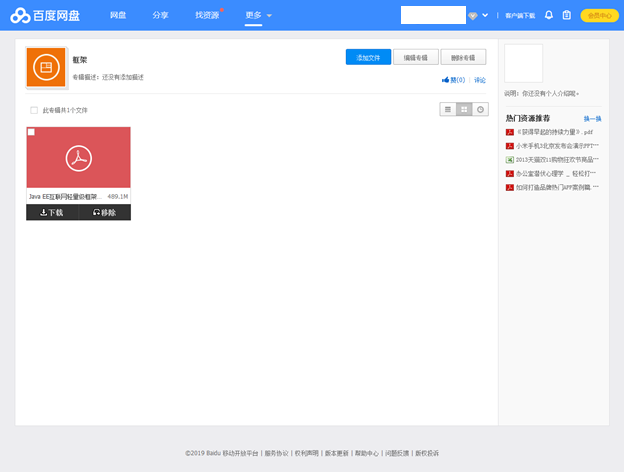The width and height of the screenshot is (624, 472).
Task: Click the VIP diamond badge icon
Action: pyautogui.click(x=472, y=16)
